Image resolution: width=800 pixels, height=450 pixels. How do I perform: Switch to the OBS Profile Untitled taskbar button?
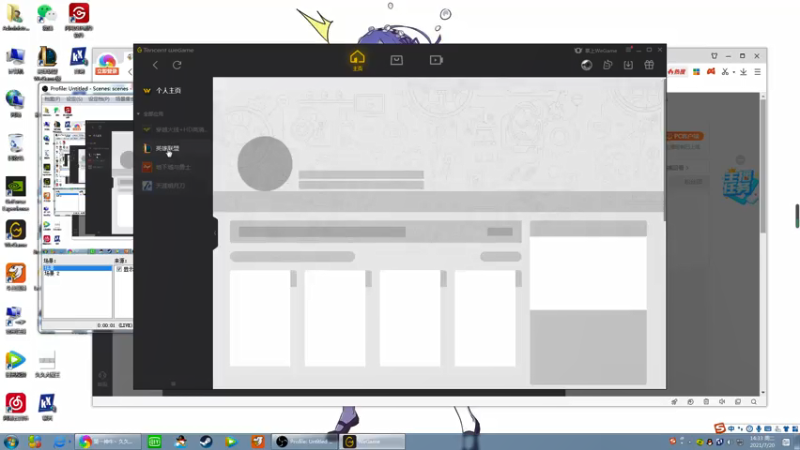pyautogui.click(x=305, y=441)
